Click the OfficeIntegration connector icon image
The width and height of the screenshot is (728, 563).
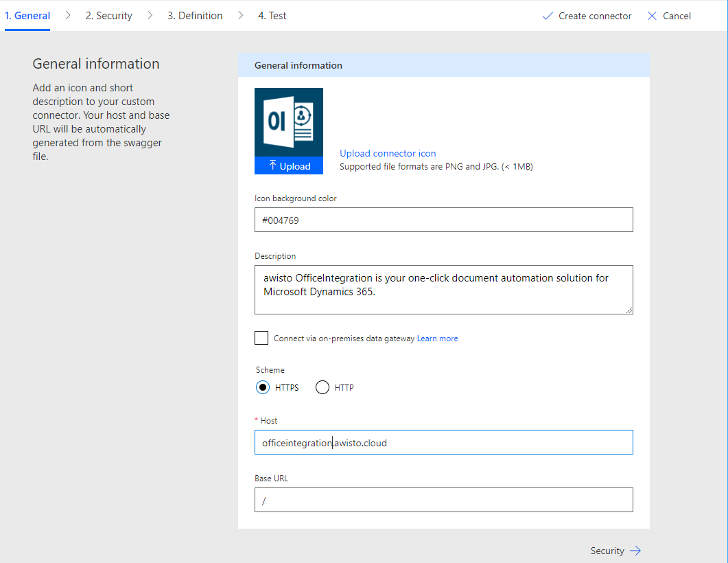point(289,122)
